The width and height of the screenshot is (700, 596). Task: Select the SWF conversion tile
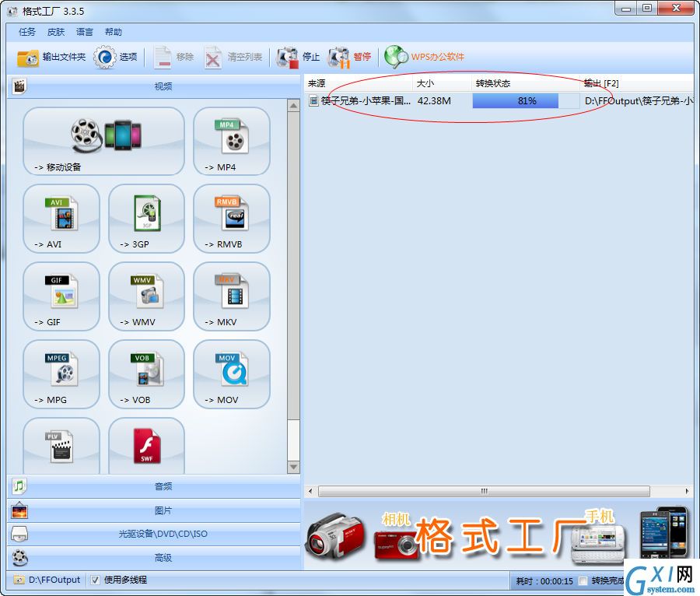click(146, 446)
